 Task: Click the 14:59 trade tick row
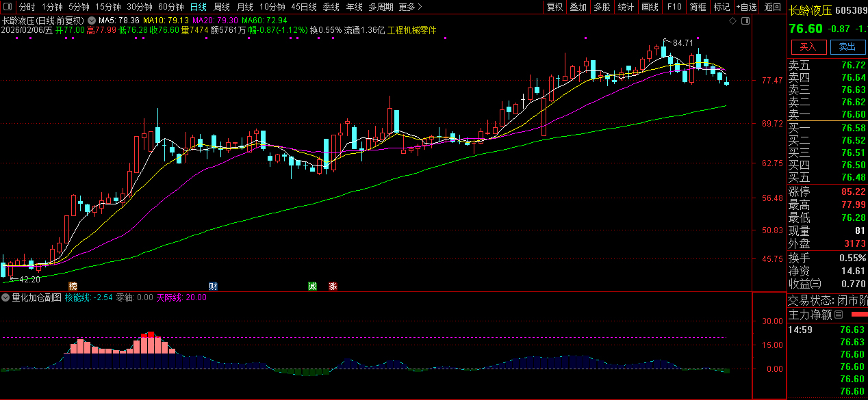click(828, 330)
